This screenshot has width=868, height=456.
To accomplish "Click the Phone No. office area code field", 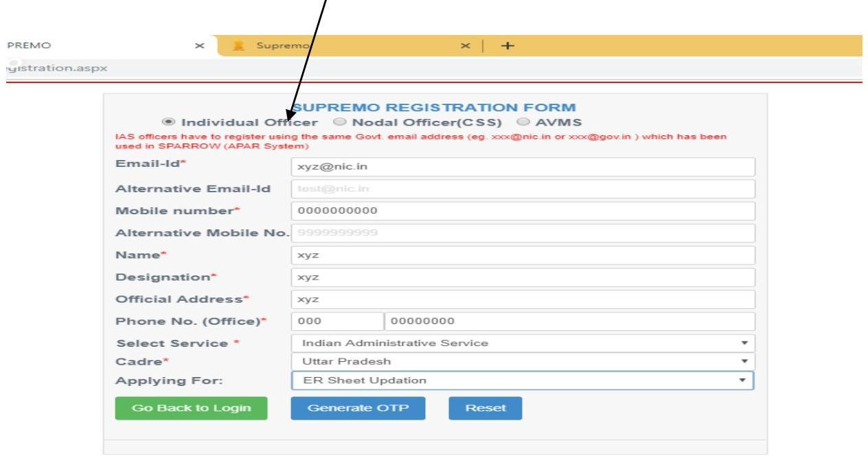I will click(336, 321).
